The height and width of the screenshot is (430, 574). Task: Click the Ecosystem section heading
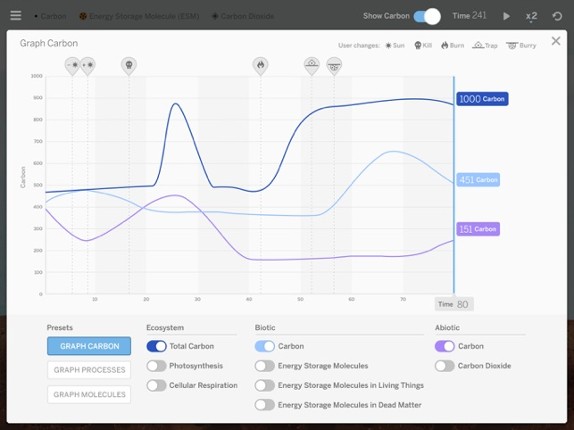click(165, 328)
